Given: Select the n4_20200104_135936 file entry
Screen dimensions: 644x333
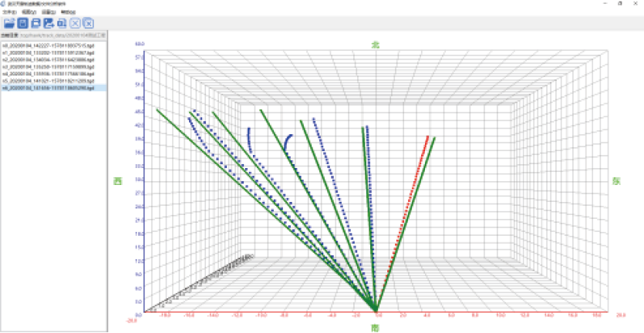Looking at the screenshot, I should pyautogui.click(x=48, y=74).
